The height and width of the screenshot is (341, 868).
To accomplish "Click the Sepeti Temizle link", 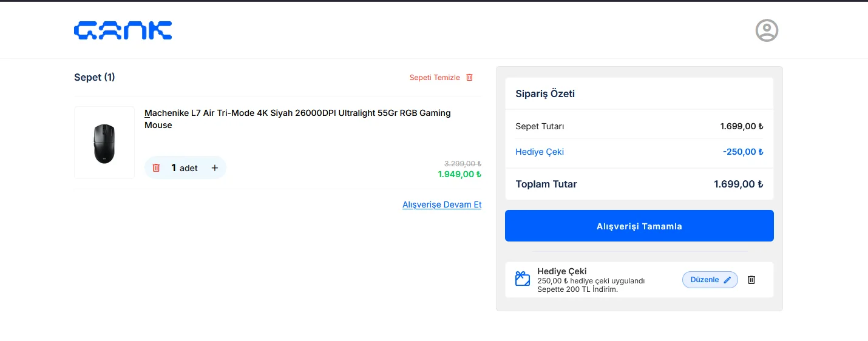I will [x=435, y=78].
